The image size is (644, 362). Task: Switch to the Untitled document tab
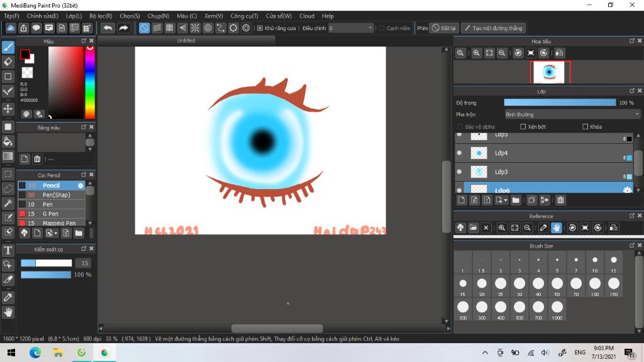(x=186, y=40)
